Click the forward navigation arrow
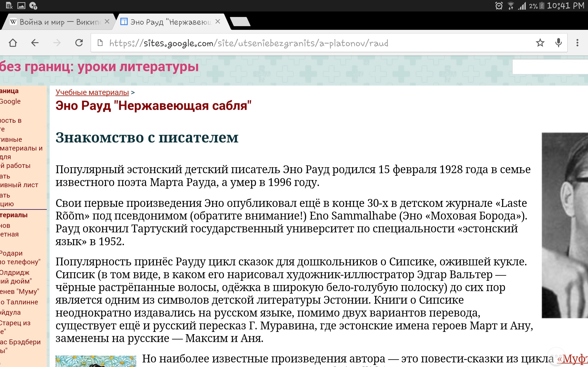Viewport: 588px width, 367px height. pos(57,43)
